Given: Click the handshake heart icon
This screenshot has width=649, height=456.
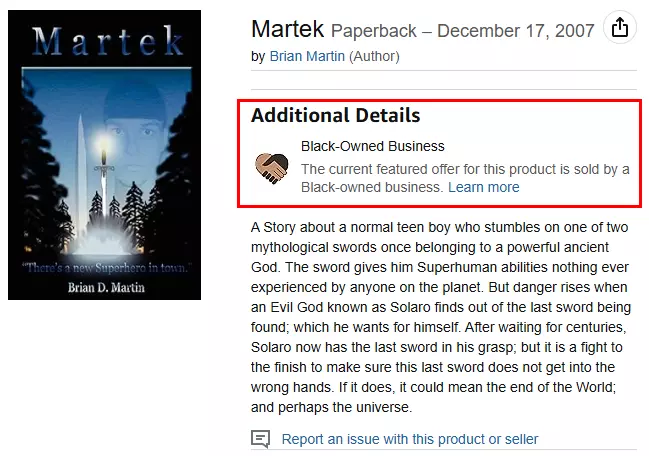Looking at the screenshot, I should [x=272, y=168].
